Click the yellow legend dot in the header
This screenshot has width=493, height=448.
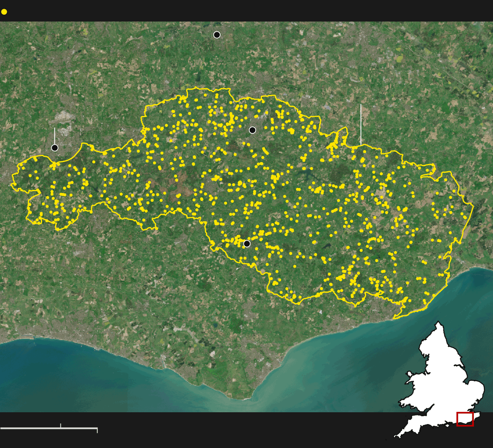pyautogui.click(x=4, y=12)
